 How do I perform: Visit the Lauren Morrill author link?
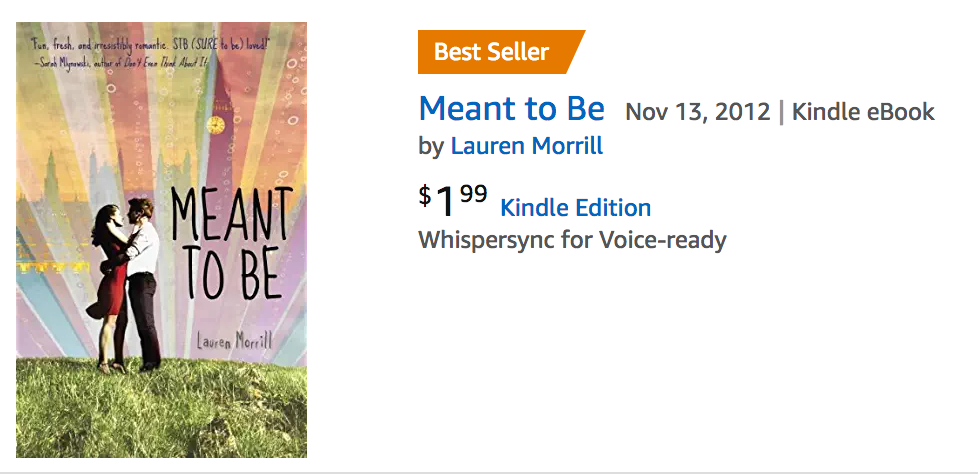coord(526,146)
